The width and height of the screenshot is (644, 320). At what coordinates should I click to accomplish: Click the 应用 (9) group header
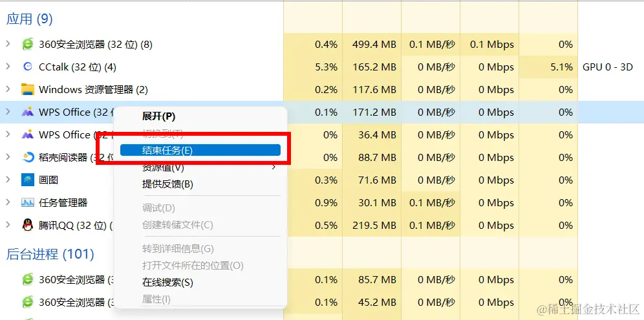point(30,19)
